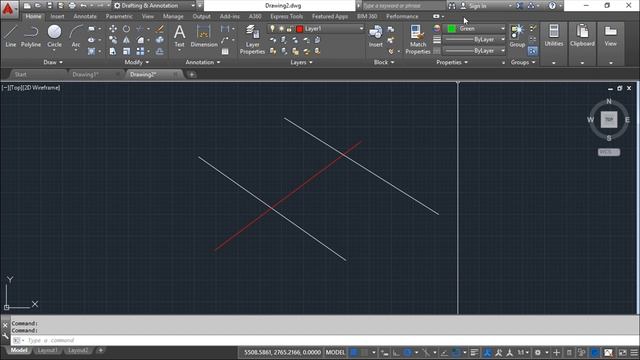640x360 pixels.
Task: Select the Mirror tool icon
Action: point(127,40)
